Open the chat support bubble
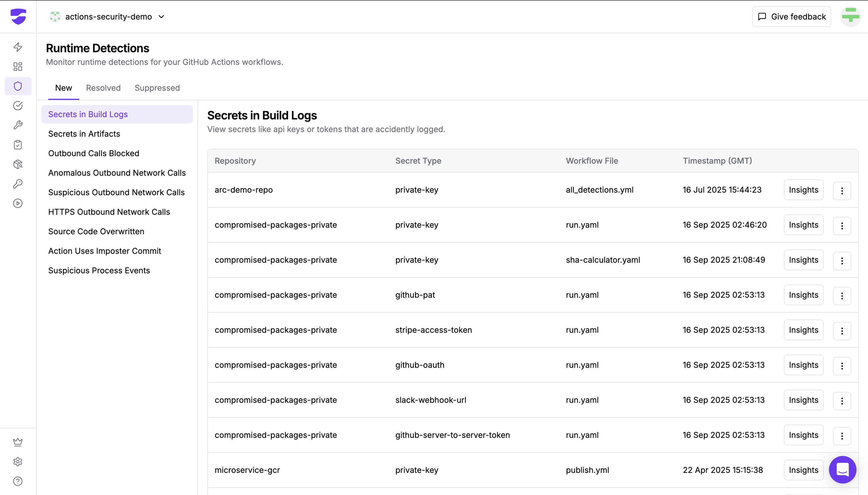 (x=842, y=470)
